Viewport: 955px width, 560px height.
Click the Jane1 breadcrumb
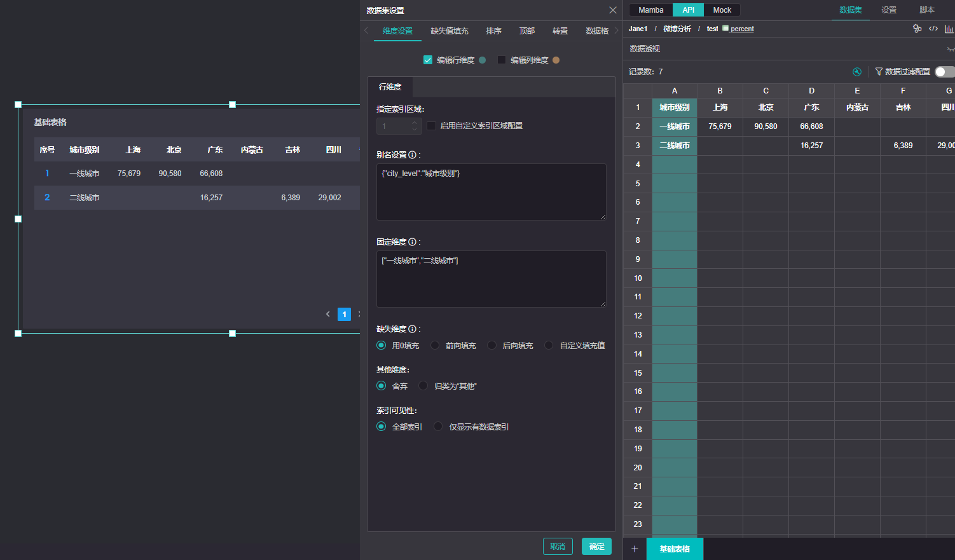pos(638,29)
